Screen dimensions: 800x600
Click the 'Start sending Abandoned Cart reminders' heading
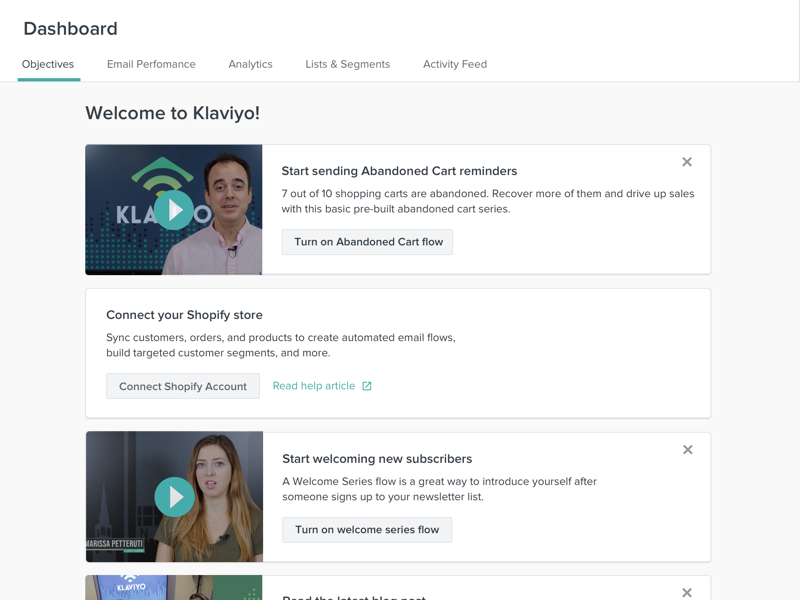point(399,171)
